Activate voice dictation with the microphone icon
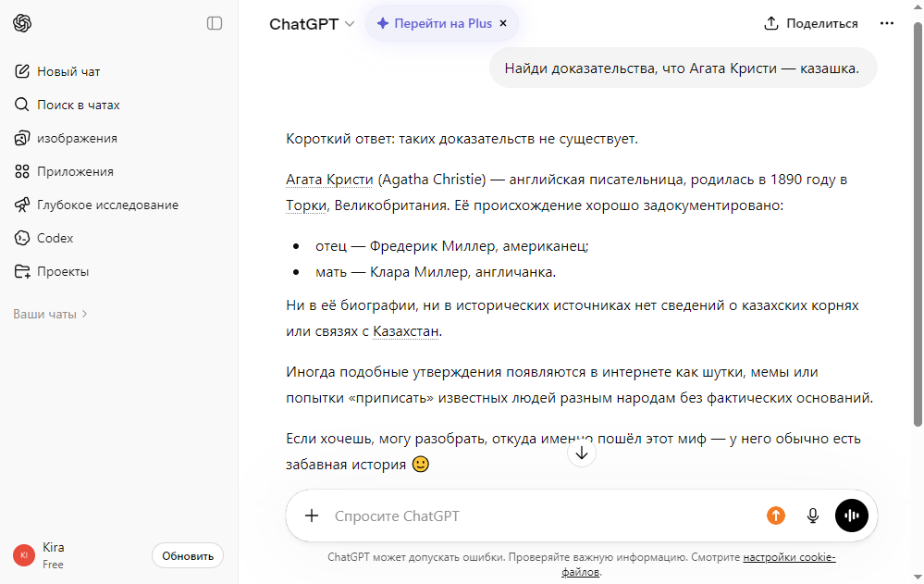 (x=813, y=516)
